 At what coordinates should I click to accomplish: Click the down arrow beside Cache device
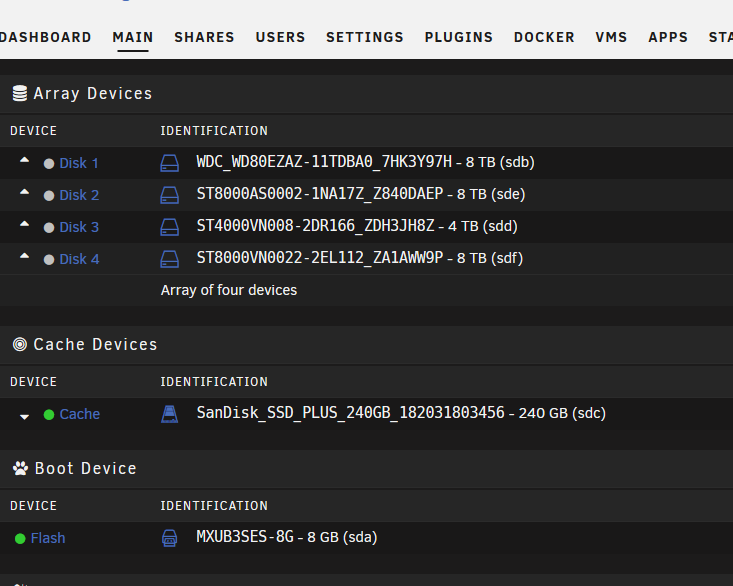pyautogui.click(x=24, y=417)
